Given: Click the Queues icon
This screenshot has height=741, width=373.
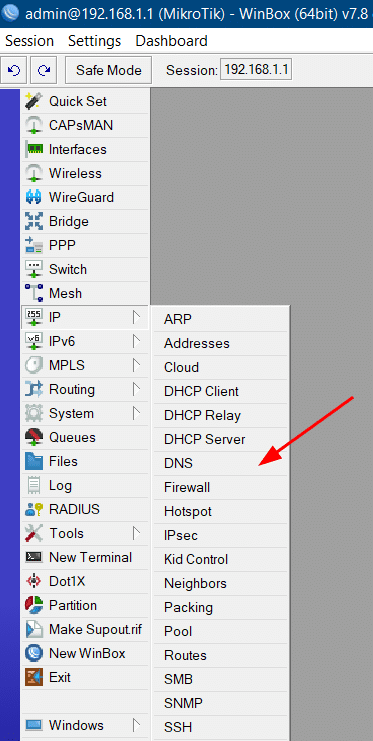Looking at the screenshot, I should point(34,438).
